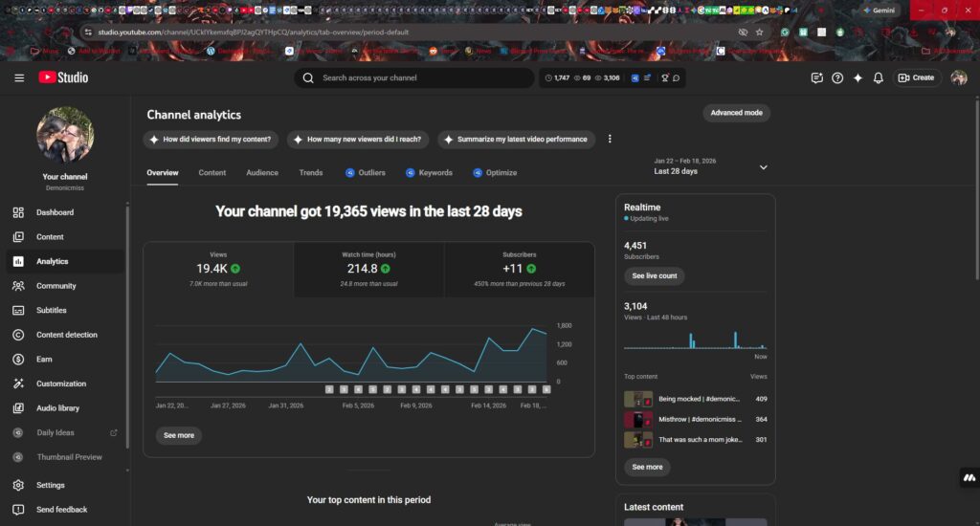Open the help question mark icon
Screen dimensions: 980x526
837,77
